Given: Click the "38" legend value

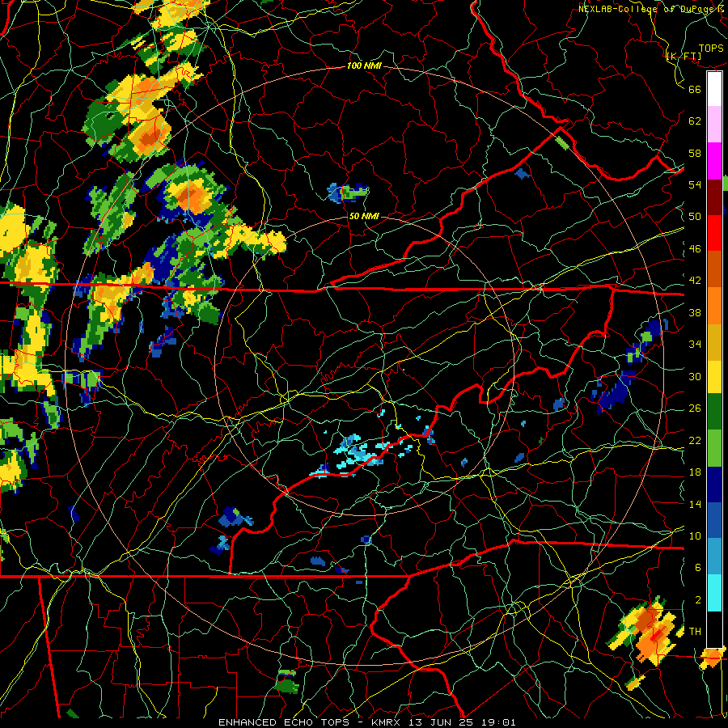Looking at the screenshot, I should pyautogui.click(x=695, y=312).
